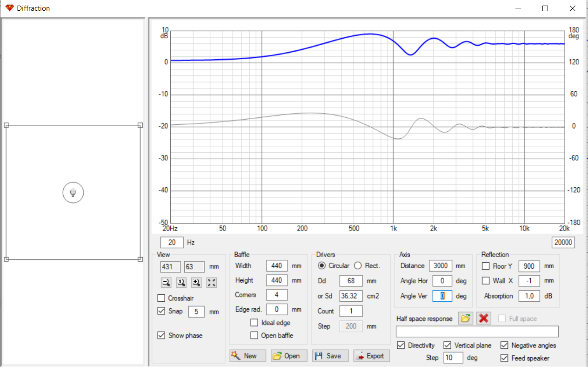Click the zoom out magnifier icon
Screen dimensions: 588x367
pos(166,282)
